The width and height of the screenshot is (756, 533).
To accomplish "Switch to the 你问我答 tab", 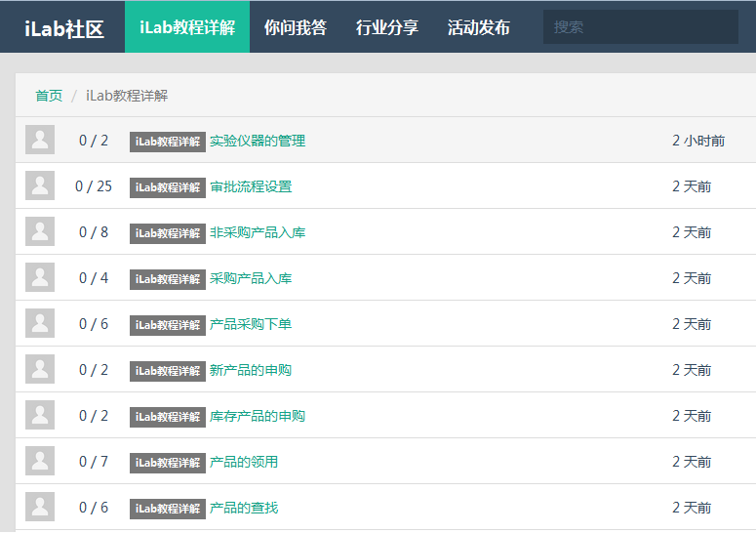I will pyautogui.click(x=296, y=27).
